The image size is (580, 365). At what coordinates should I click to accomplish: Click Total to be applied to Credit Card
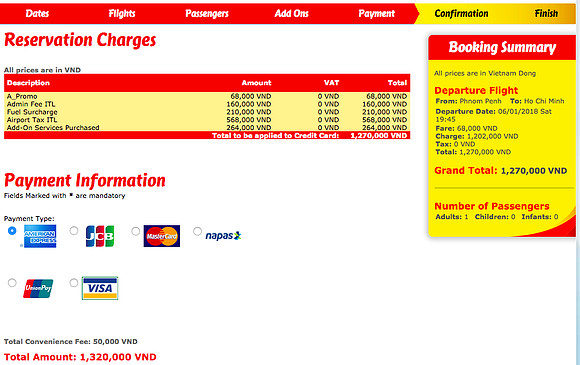click(276, 135)
